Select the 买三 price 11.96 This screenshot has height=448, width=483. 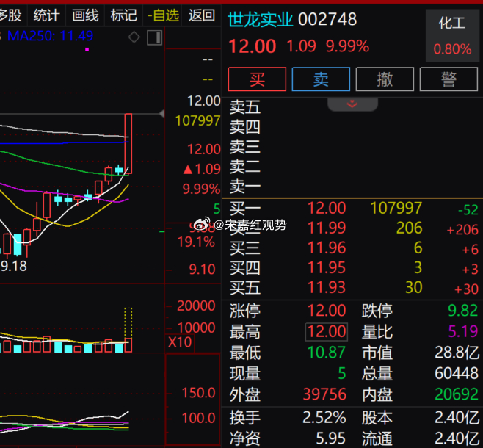click(x=327, y=248)
